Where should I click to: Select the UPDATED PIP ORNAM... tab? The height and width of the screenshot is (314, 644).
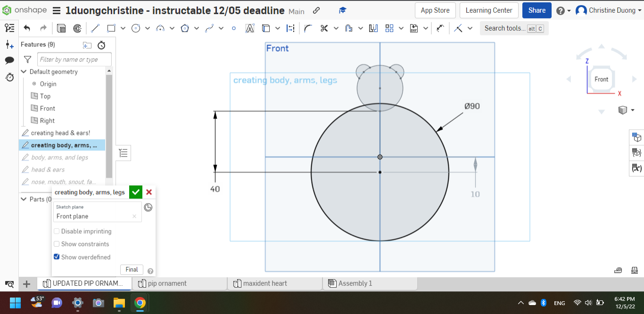click(84, 283)
